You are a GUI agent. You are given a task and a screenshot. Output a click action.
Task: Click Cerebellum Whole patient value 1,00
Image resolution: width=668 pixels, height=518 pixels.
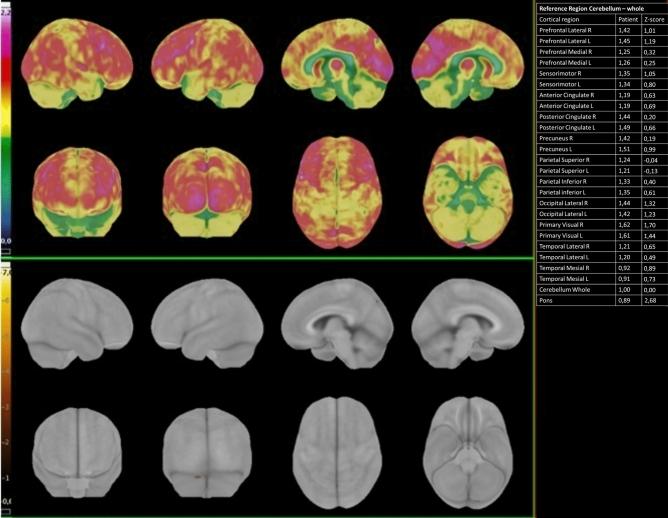[625, 290]
